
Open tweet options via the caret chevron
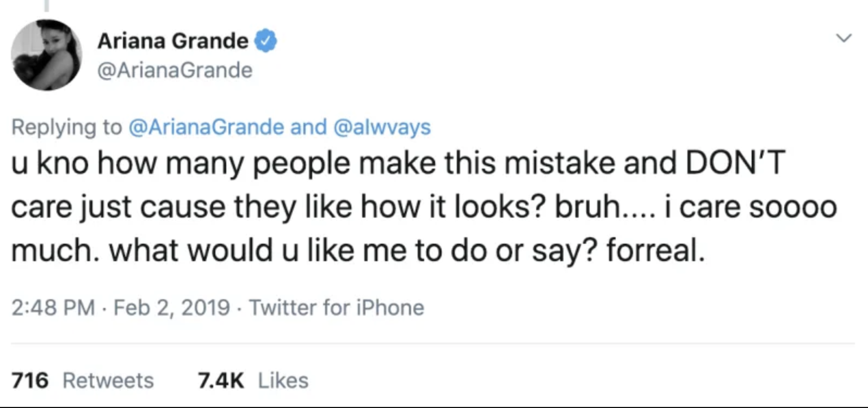click(x=844, y=38)
